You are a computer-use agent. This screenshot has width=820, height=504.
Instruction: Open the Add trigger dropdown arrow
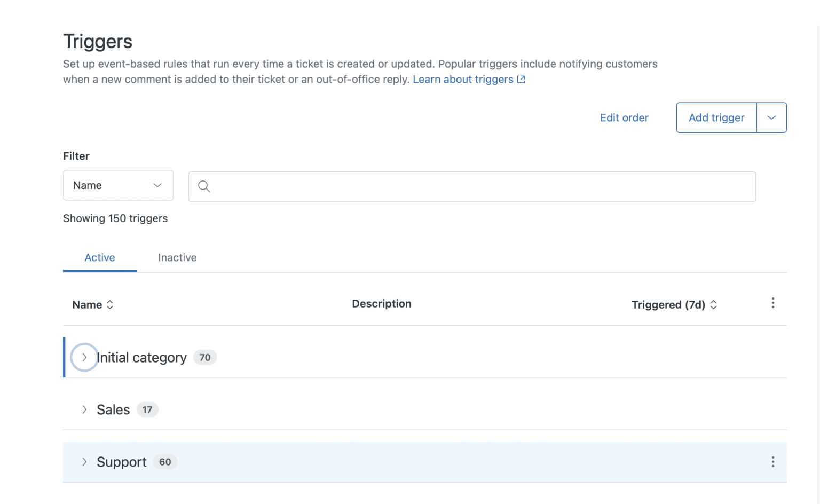coord(771,117)
